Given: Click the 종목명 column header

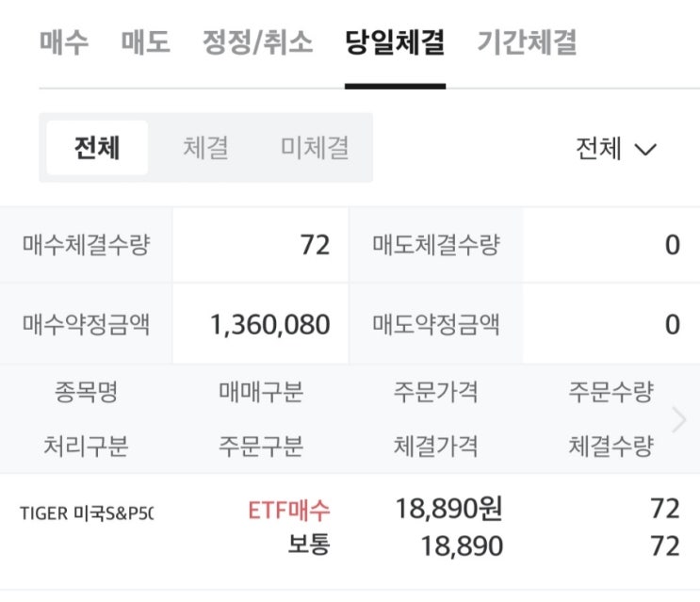Looking at the screenshot, I should pos(86,392).
